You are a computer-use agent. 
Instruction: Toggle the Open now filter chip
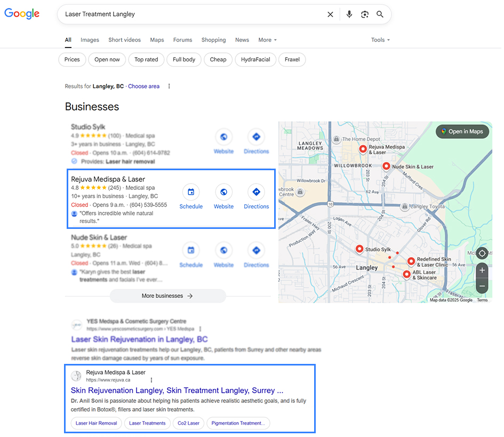(107, 60)
